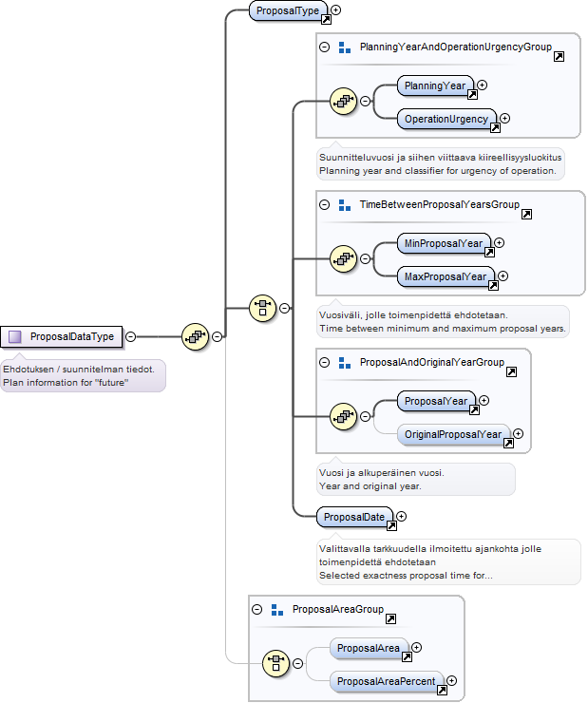Expand the PlanningYear element
588x703 pixels.
tap(483, 85)
